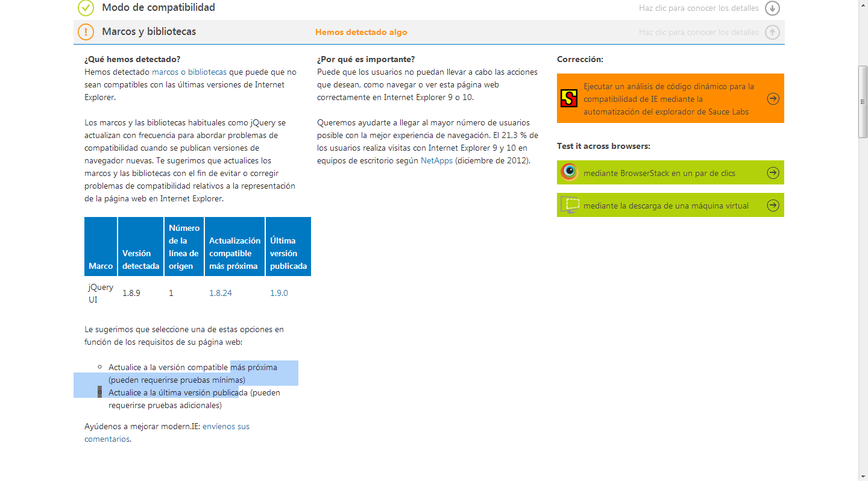
Task: Click arrow icon on BrowserStack green banner
Action: [x=773, y=173]
